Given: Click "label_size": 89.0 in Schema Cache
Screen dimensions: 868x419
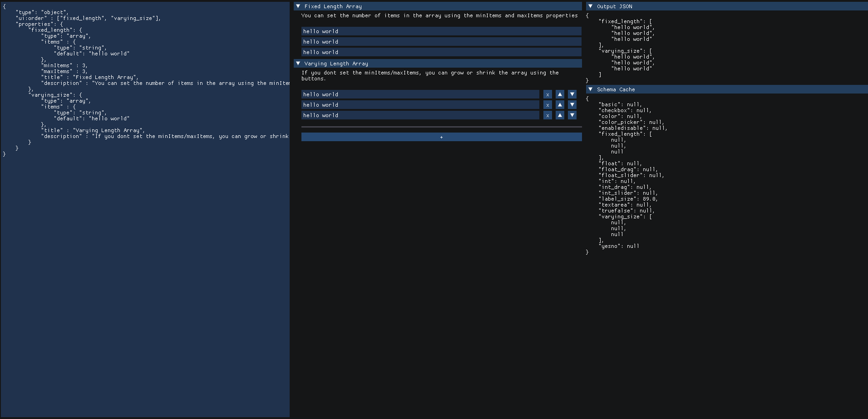Looking at the screenshot, I should pyautogui.click(x=628, y=199).
